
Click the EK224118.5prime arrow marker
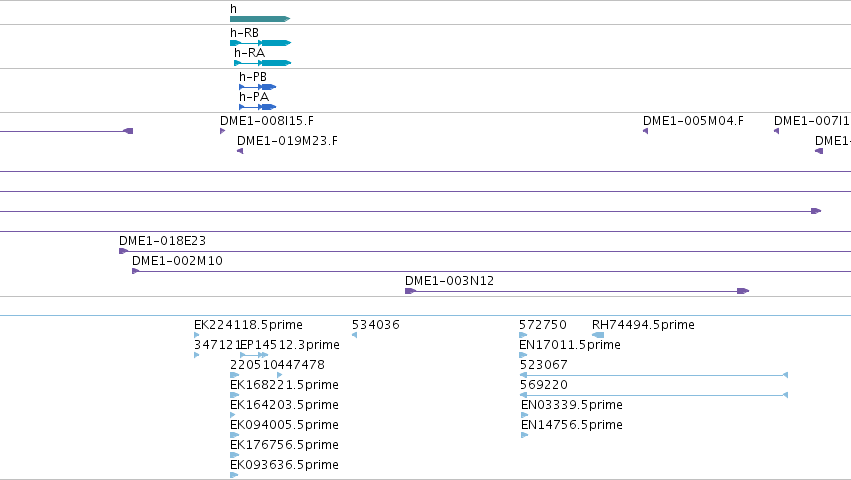click(x=196, y=335)
